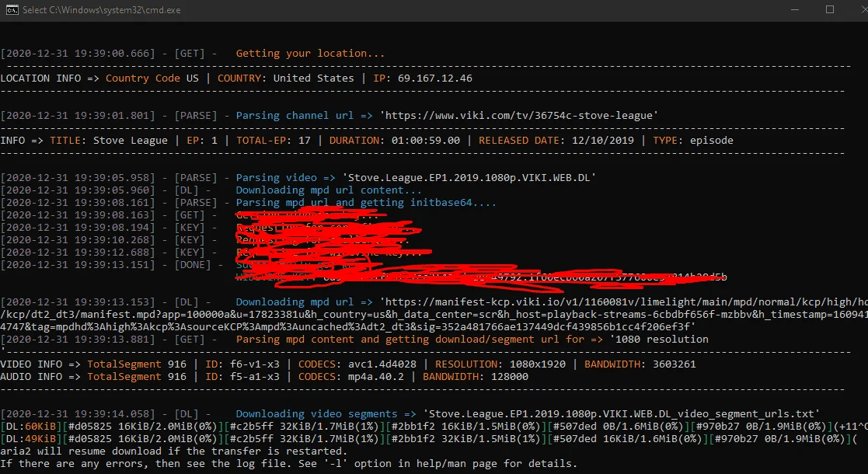
Task: Click the '[DONE]' log tag
Action: (x=193, y=265)
